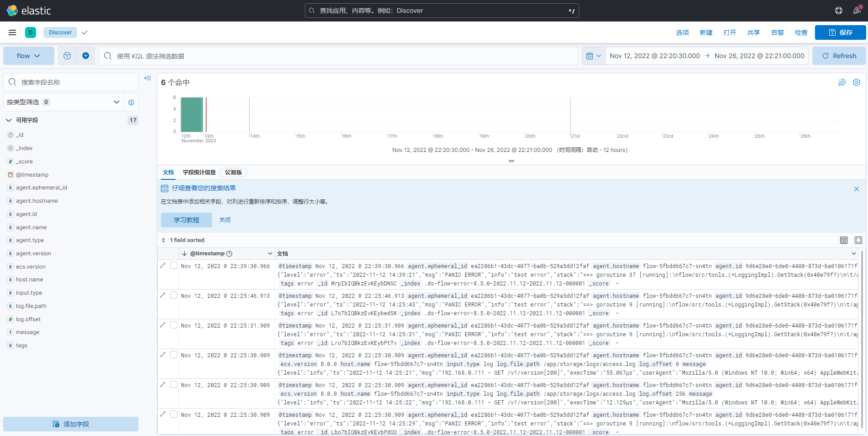Focus the field name search box
The width and height of the screenshot is (868, 436).
[x=71, y=82]
